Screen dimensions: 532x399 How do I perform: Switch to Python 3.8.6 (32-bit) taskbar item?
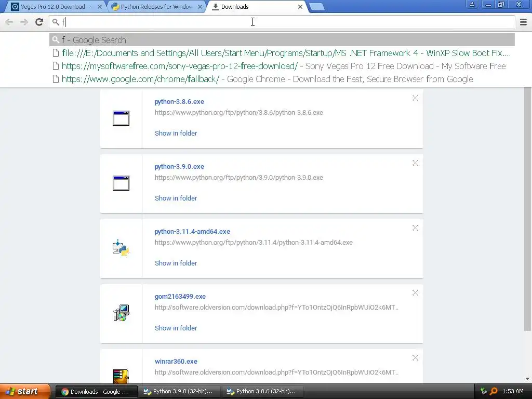click(262, 392)
